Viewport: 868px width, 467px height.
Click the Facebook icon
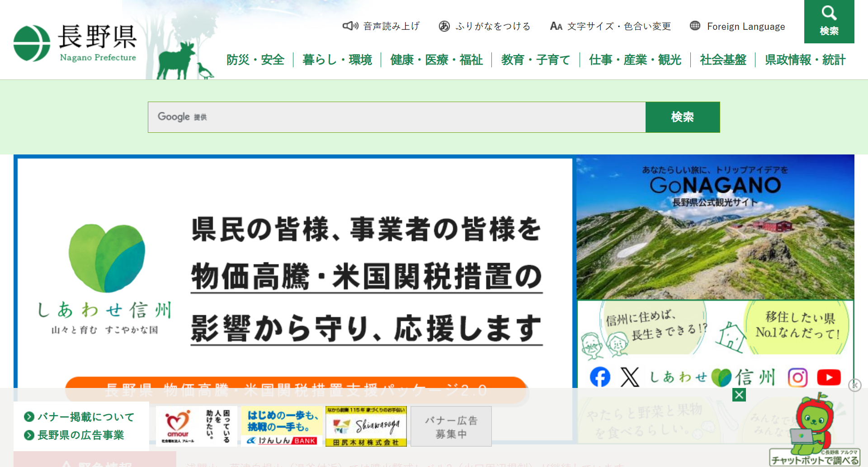[600, 377]
